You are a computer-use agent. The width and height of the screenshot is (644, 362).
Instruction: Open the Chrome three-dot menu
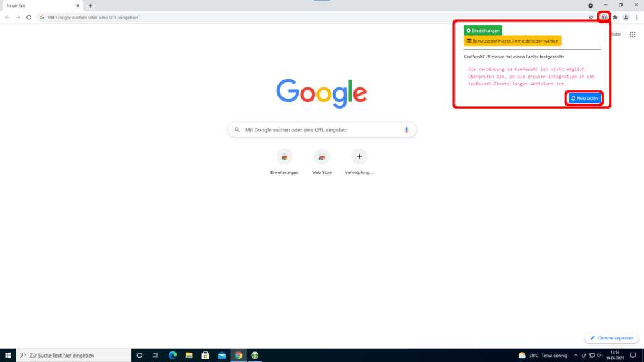click(x=636, y=18)
